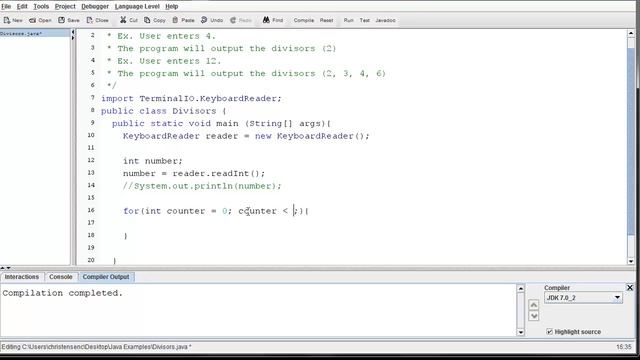640x360 pixels.
Task: Click the 16:35 cursor position indicator
Action: 624,347
